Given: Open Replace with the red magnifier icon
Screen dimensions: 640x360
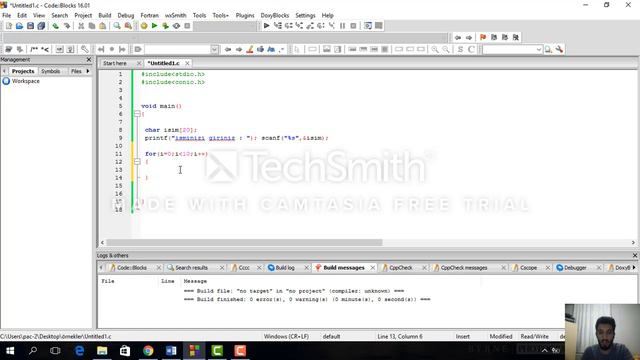Looking at the screenshot, I should pyautogui.click(x=128, y=26).
